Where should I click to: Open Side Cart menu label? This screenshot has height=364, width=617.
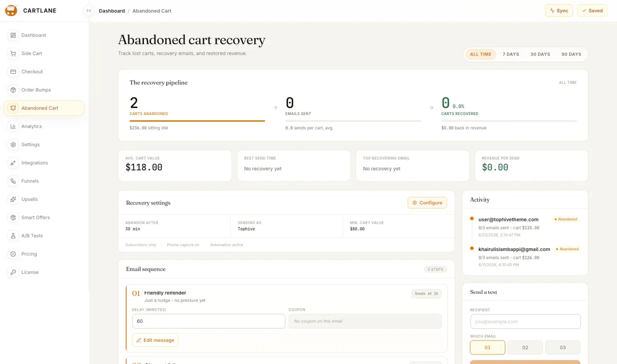coord(32,54)
